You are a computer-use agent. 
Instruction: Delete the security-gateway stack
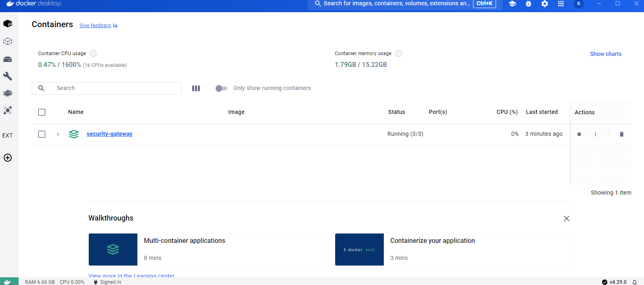(x=622, y=134)
